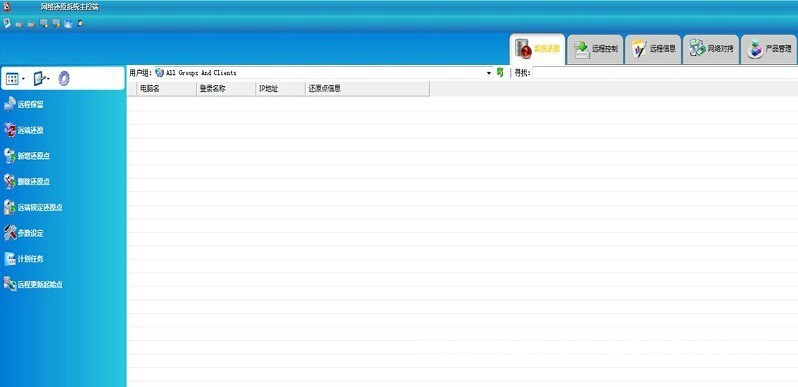Open the 产品管理 tab
Viewport: 798px width, 387px height.
click(x=769, y=49)
